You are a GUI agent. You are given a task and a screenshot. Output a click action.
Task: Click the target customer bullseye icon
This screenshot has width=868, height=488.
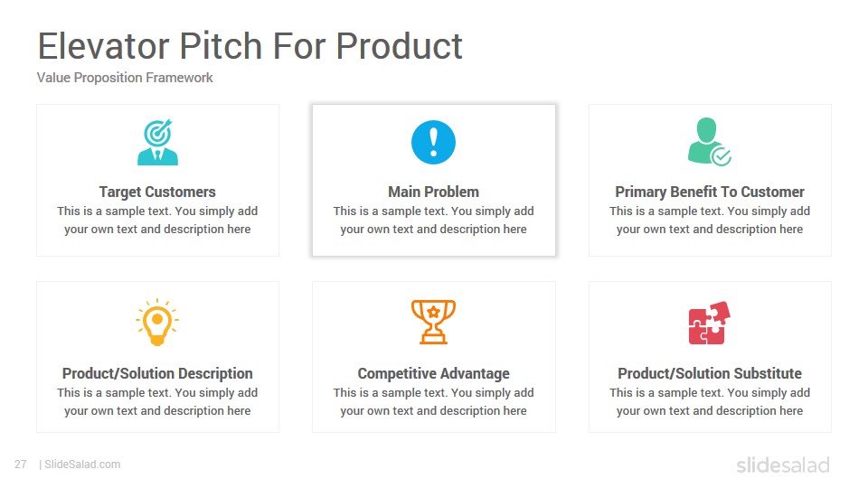point(157,142)
